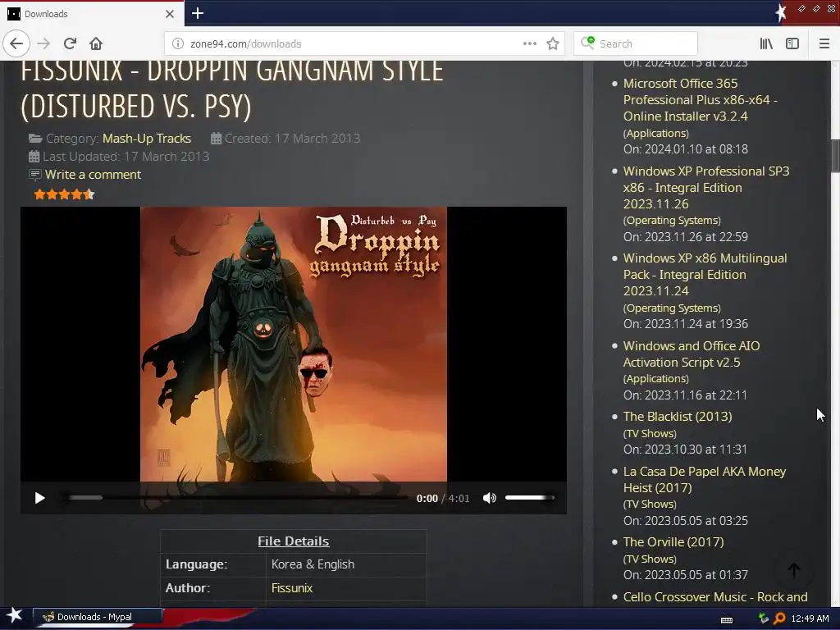Click the Korea & English language value
This screenshot has height=630, width=840.
coord(313,564)
